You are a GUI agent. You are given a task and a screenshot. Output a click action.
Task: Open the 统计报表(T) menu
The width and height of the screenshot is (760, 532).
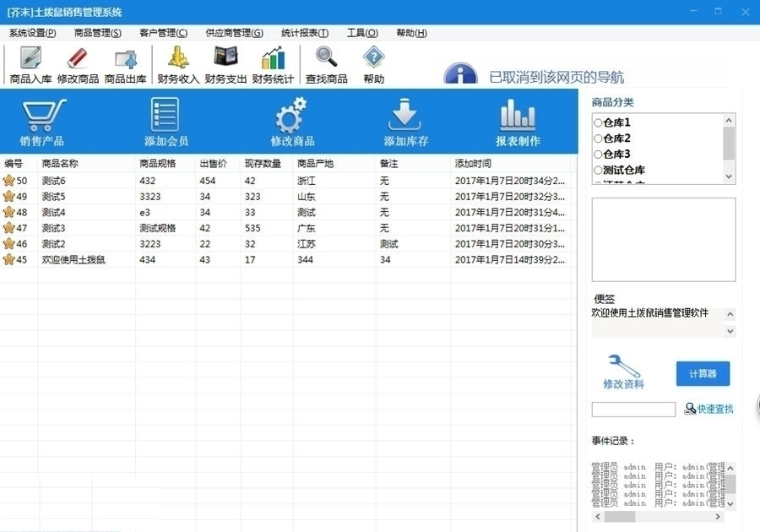coord(304,33)
